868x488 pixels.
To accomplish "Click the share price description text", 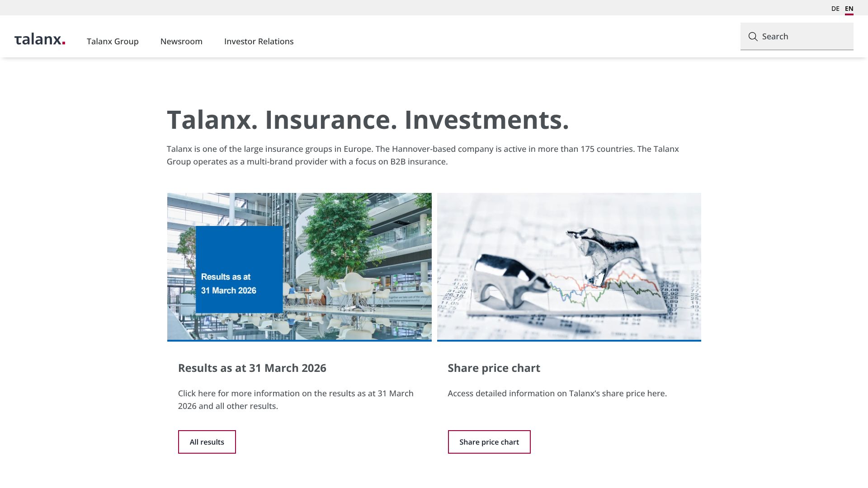I will coord(557,393).
